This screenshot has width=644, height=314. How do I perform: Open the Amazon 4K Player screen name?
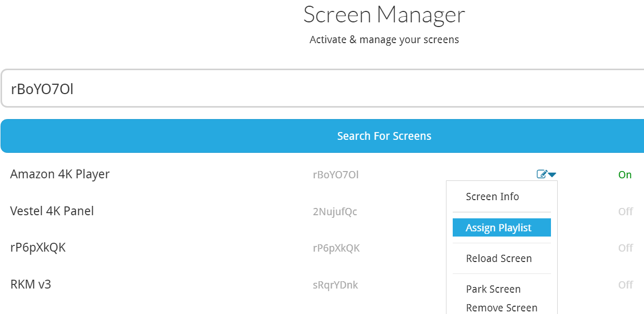(60, 174)
